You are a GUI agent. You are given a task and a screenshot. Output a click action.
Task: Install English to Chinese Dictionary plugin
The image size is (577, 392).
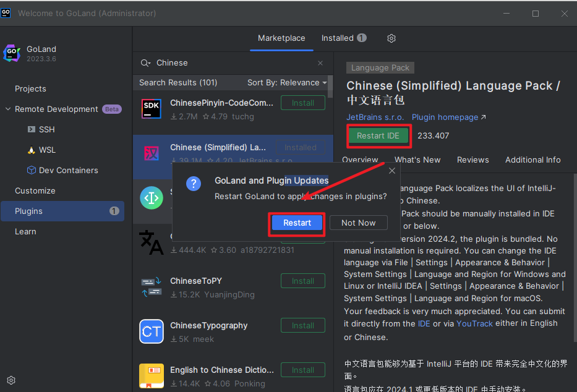pyautogui.click(x=303, y=370)
